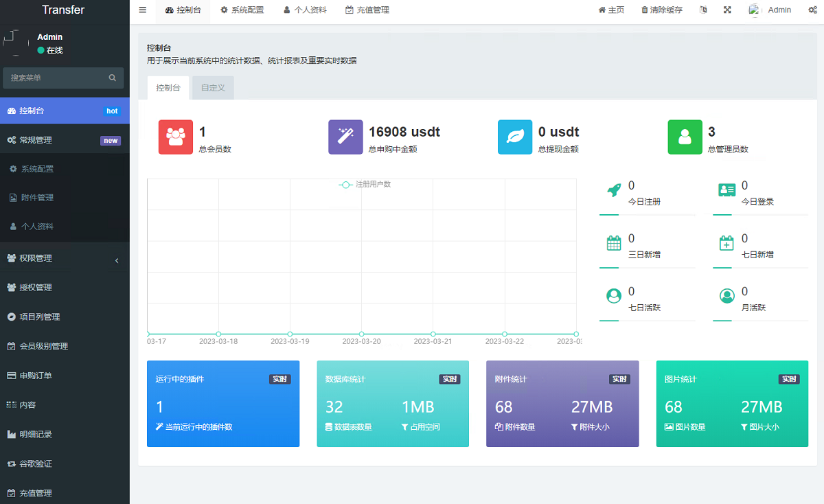824x504 pixels.
Task: Click the user circle 月活跃 icon
Action: [x=727, y=296]
